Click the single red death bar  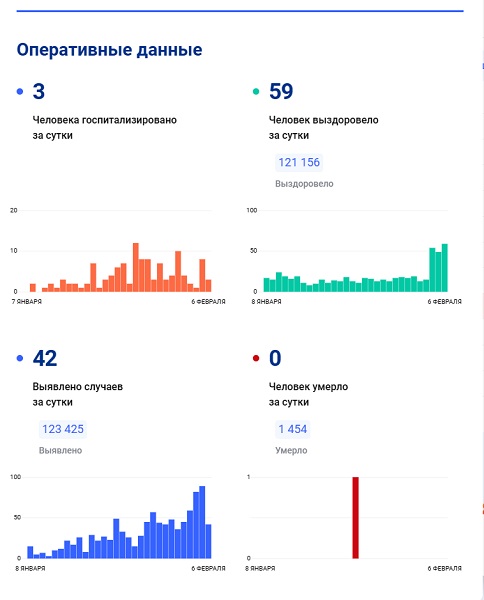355,517
